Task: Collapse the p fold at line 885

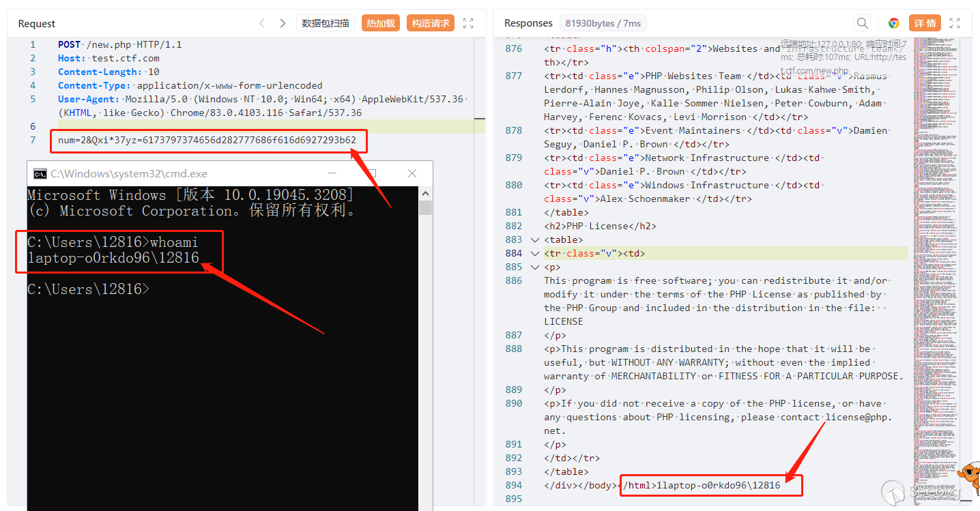Action: click(x=534, y=267)
